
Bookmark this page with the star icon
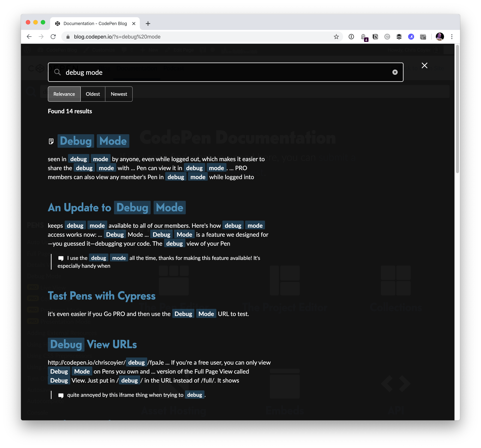pos(336,37)
